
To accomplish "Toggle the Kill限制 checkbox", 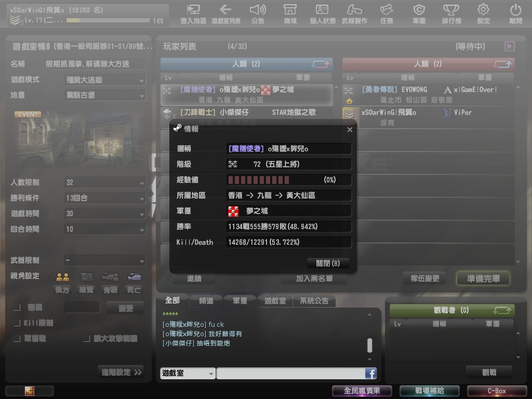I will tap(17, 323).
